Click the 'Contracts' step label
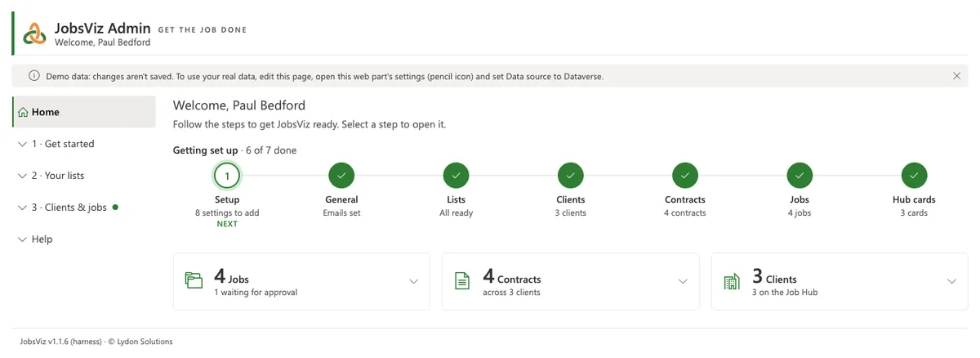The width and height of the screenshot is (980, 358). tap(684, 199)
